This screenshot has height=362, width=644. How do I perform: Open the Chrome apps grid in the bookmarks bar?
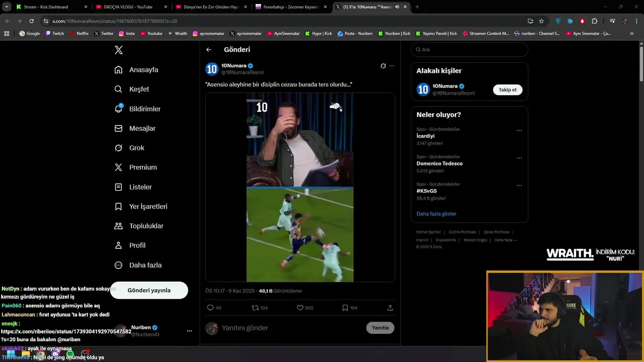[7, 34]
